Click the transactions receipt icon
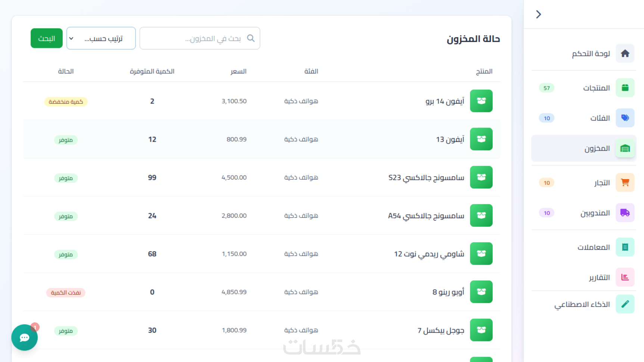Image resolution: width=644 pixels, height=362 pixels. 625,247
